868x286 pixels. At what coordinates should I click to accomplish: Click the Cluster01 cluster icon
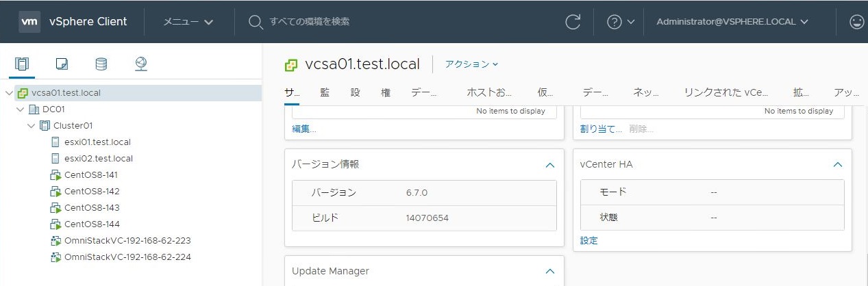[45, 126]
